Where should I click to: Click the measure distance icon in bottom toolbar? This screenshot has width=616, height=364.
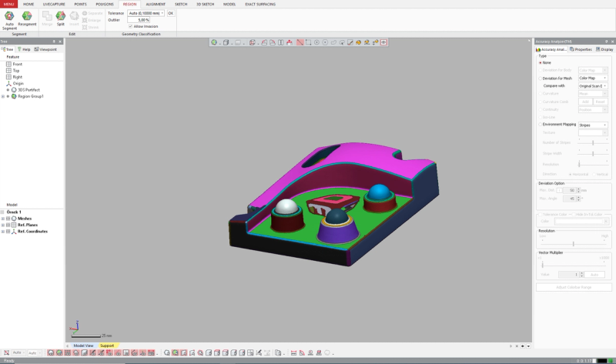pyautogui.click(x=293, y=352)
